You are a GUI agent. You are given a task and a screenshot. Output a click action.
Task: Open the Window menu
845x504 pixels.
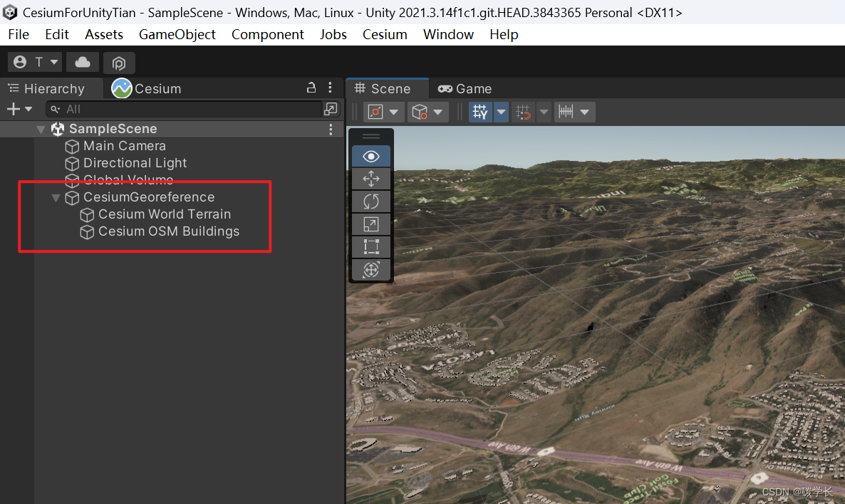point(448,34)
